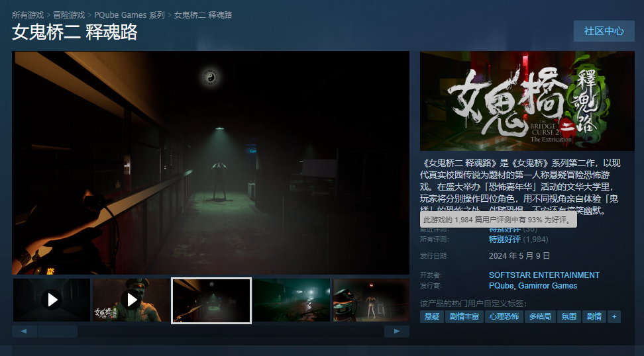Select the 多结局 tag
The image size is (644, 356).
click(540, 316)
